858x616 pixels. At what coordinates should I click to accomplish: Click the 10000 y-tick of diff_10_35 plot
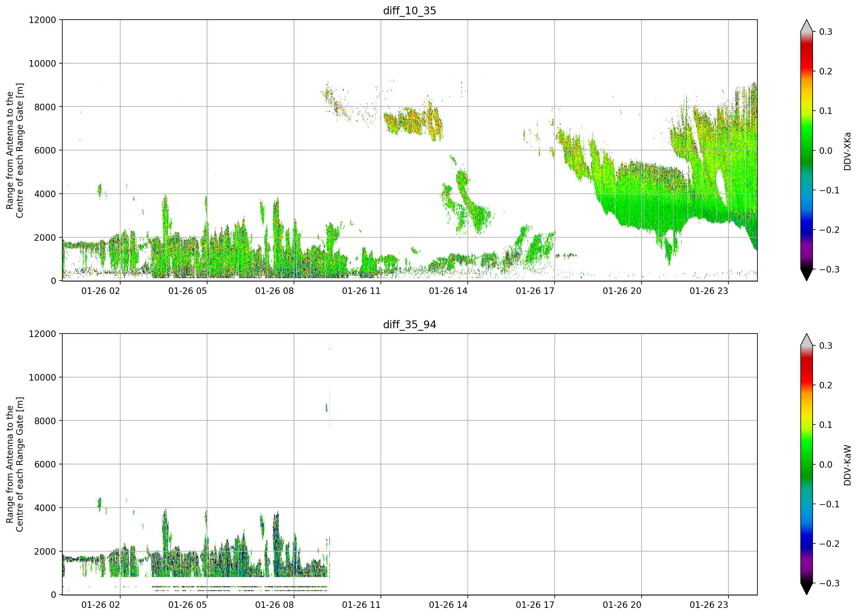point(42,63)
